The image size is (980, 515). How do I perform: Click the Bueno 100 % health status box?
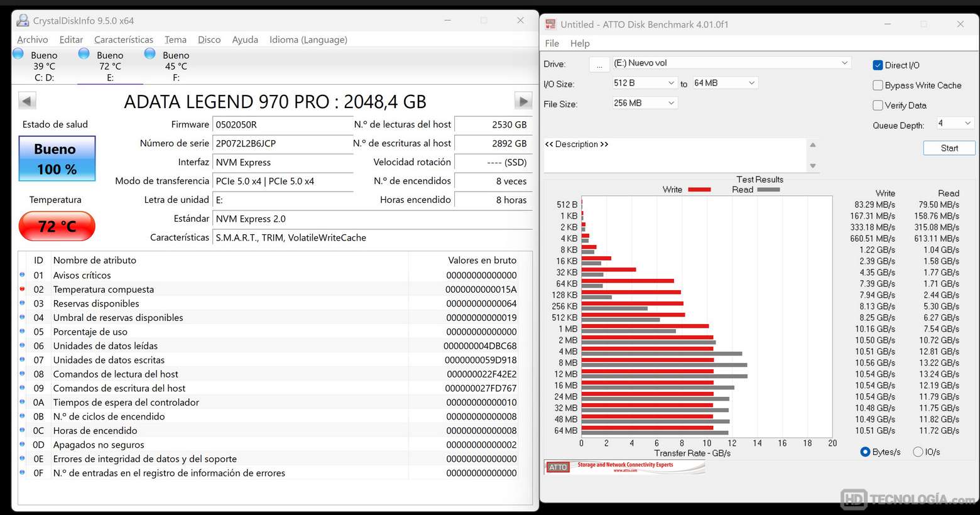point(57,159)
